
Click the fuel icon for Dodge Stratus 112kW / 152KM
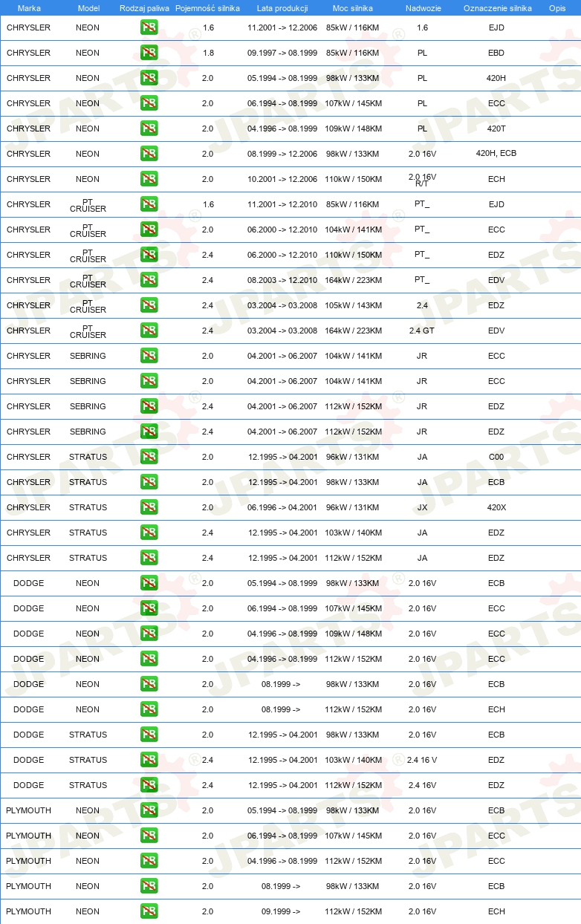click(149, 785)
